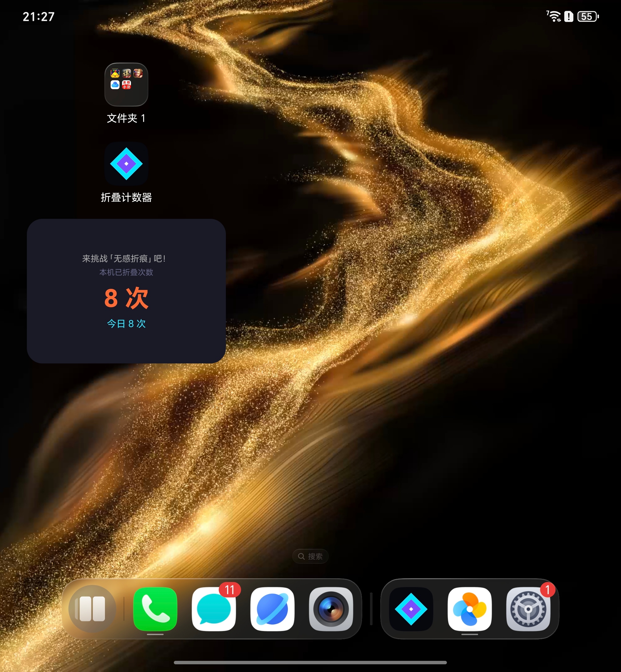
Task: Open the King of Glory game in folder
Action: coord(138,73)
